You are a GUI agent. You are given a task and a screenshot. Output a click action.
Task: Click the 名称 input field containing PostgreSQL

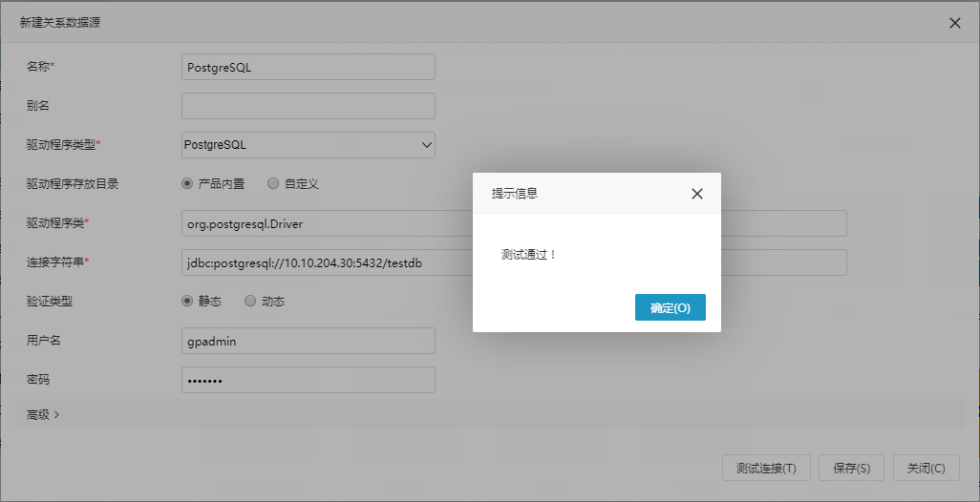pos(309,67)
